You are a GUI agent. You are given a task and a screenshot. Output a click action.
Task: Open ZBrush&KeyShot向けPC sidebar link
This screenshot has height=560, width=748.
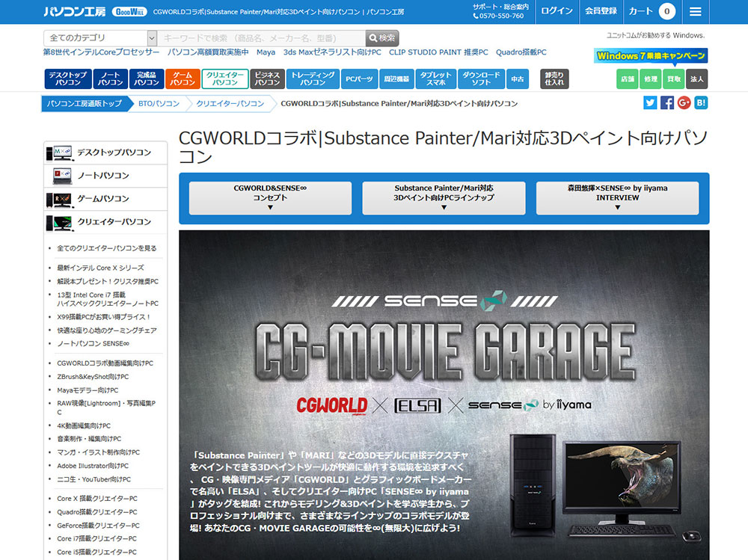click(x=93, y=377)
